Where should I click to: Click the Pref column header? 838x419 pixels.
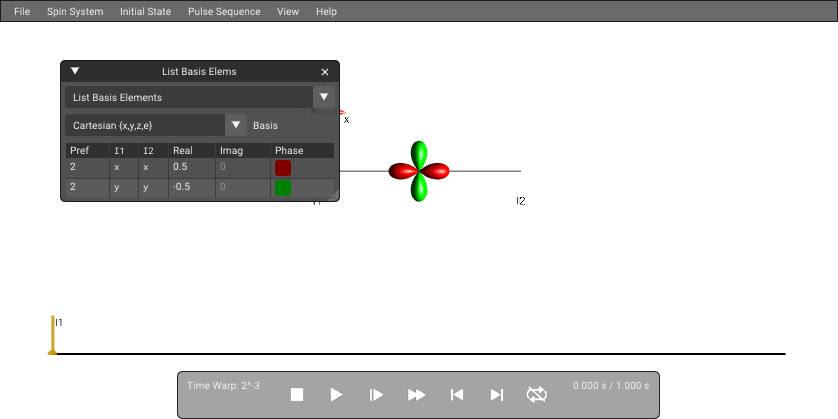coord(88,151)
